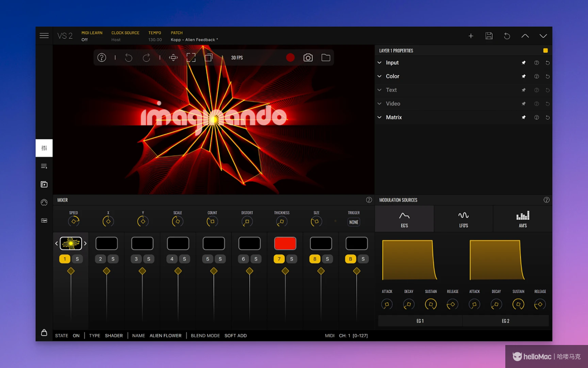
Task: Click the layer 2 fader handle
Action: [107, 271]
